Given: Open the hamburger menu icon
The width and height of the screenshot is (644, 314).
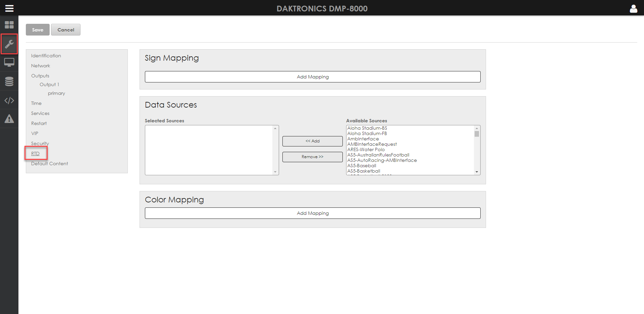Looking at the screenshot, I should click(x=9, y=8).
